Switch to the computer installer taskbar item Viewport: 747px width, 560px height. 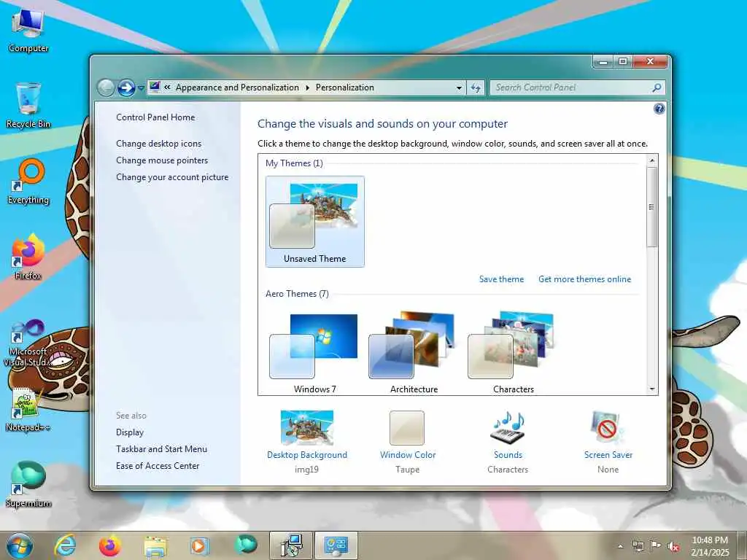[x=290, y=545]
